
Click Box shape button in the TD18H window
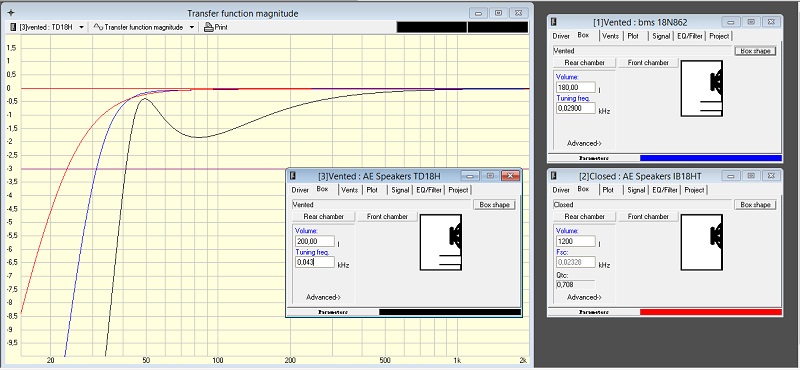[x=494, y=205]
